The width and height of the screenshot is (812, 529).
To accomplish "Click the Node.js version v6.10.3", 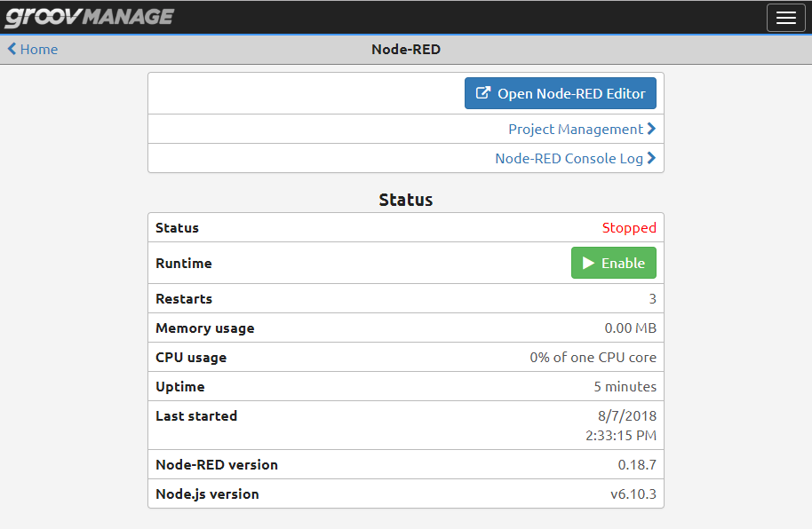I will coord(633,494).
